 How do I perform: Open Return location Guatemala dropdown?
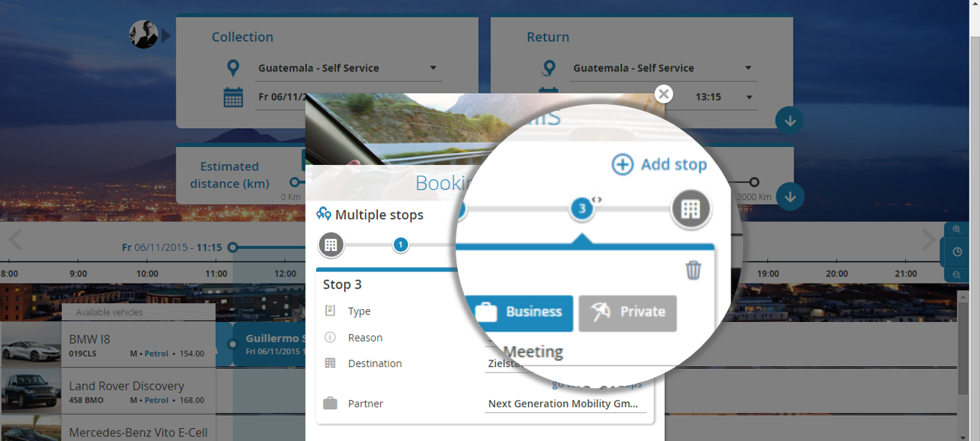coord(663,68)
